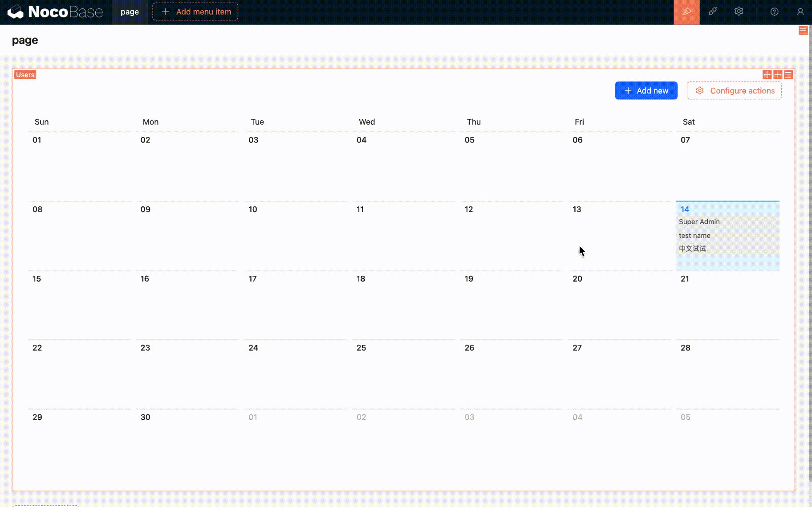Open the settings gear in top bar
812x507 pixels.
coord(739,12)
